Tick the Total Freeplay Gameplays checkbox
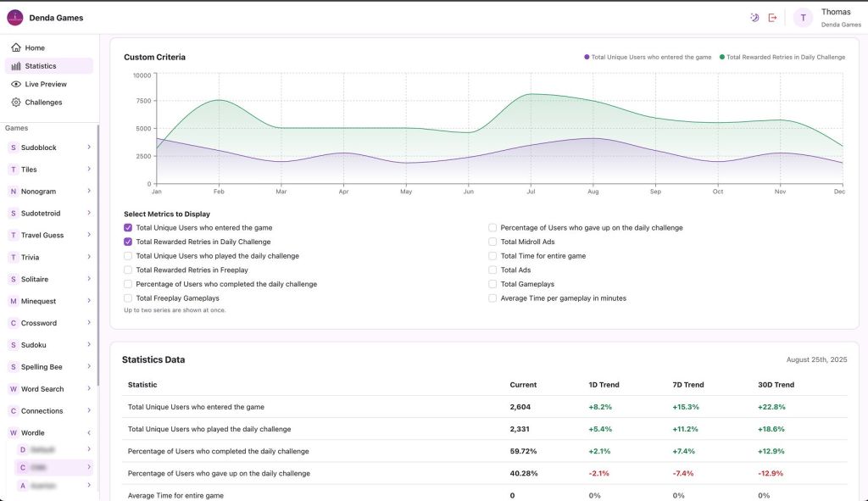The height and width of the screenshot is (501, 868). 128,298
